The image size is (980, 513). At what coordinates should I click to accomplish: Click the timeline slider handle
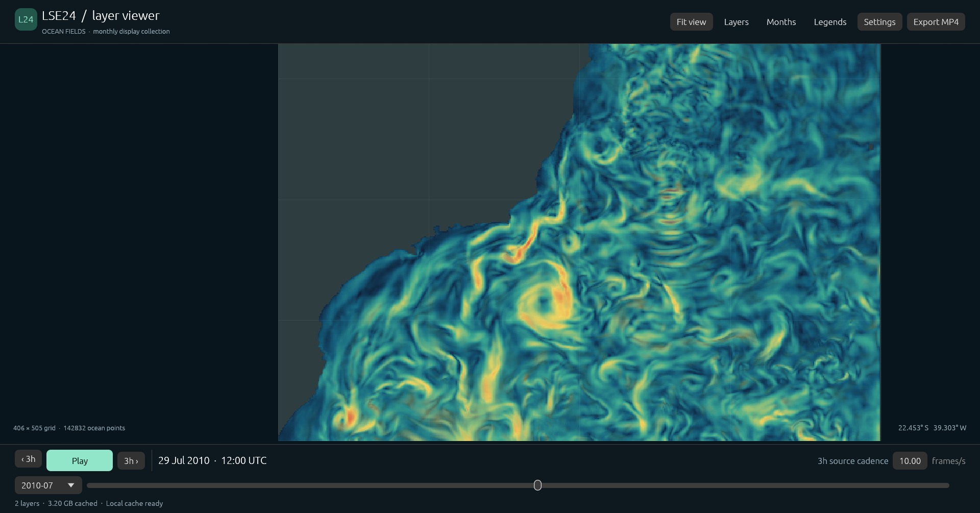click(537, 485)
